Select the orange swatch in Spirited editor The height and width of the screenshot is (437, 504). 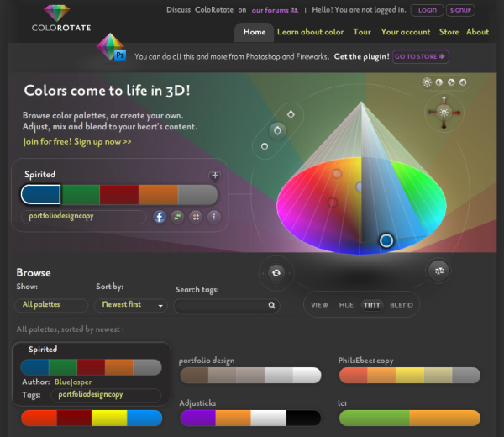(158, 194)
